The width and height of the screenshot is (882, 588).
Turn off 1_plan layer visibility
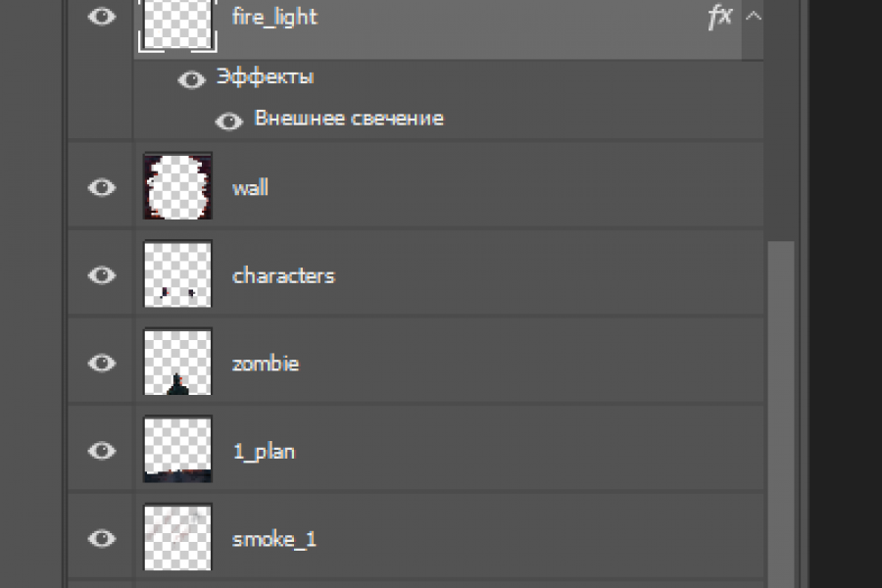point(102,451)
